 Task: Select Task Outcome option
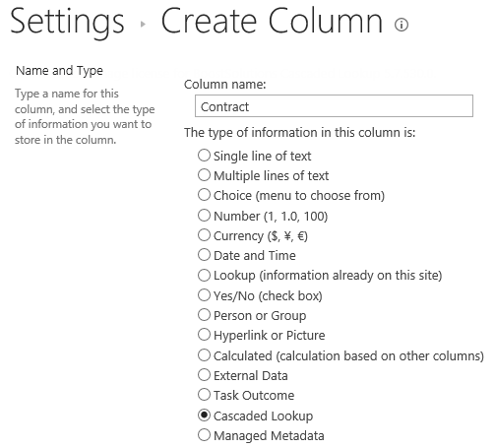[204, 395]
